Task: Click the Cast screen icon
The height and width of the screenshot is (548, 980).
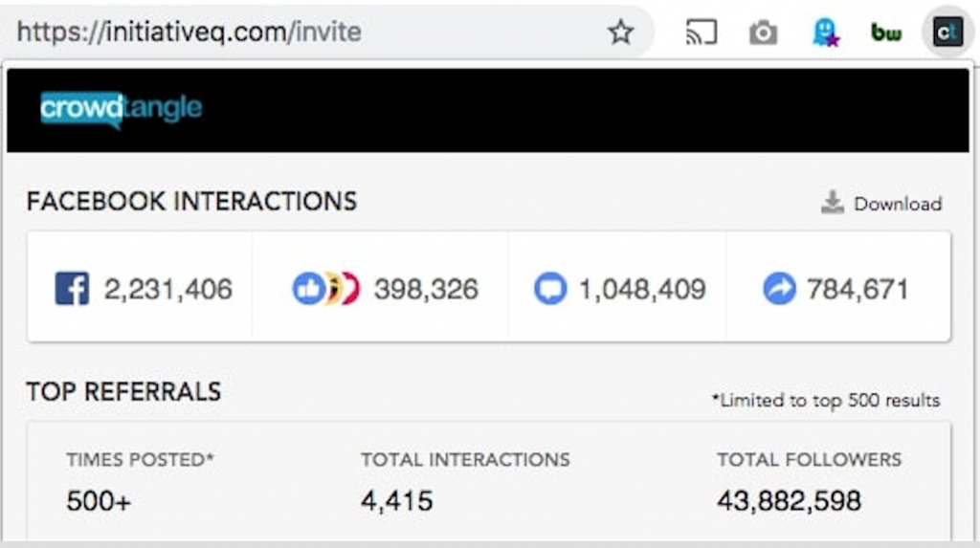Action: pos(702,33)
